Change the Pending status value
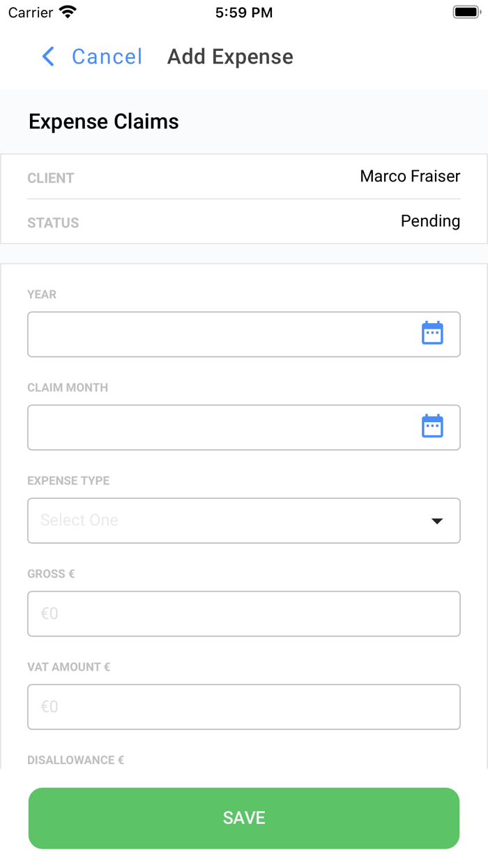This screenshot has width=488, height=868. 430,220
